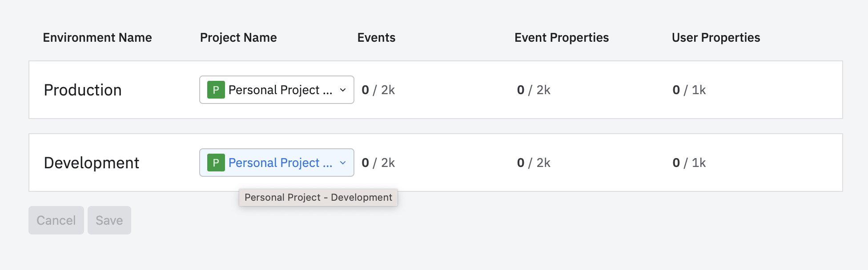
Task: Select the Development environment name
Action: click(x=92, y=163)
